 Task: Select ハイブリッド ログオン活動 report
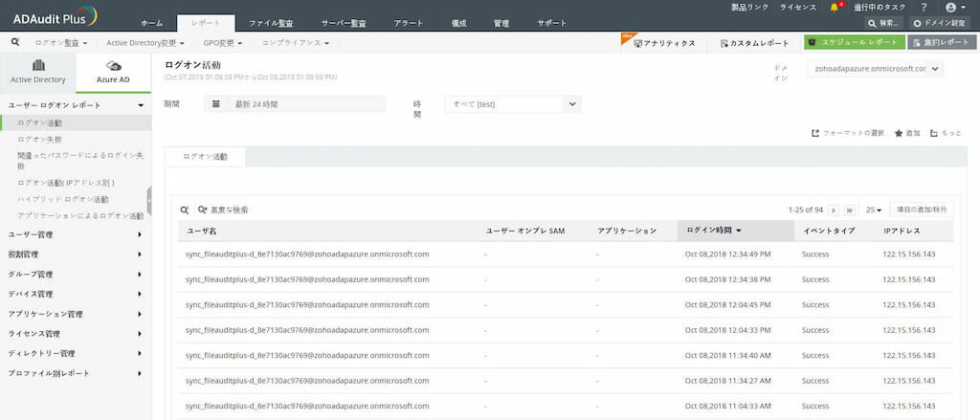click(63, 199)
